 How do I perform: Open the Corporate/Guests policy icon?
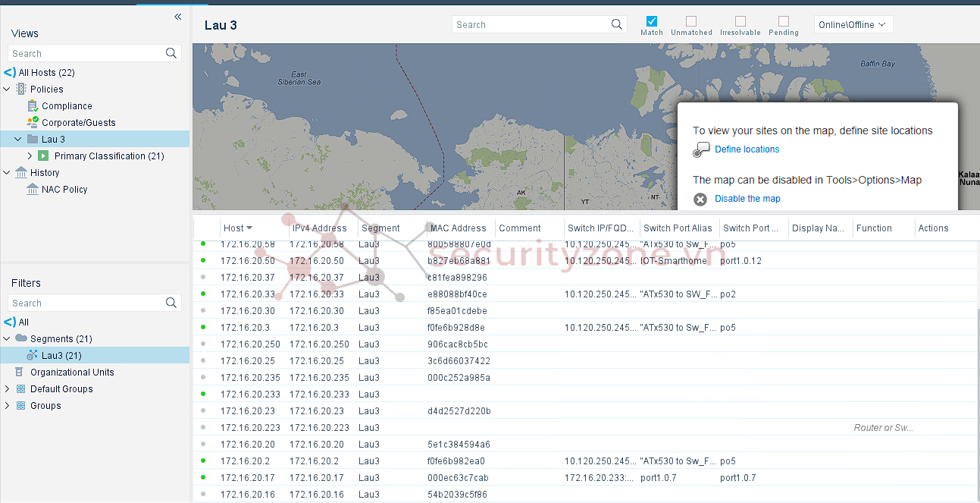33,123
